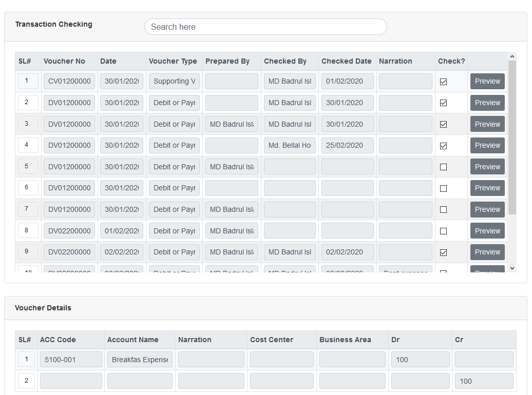Image resolution: width=532 pixels, height=395 pixels.
Task: Open Preview for row 5
Action: [x=487, y=166]
